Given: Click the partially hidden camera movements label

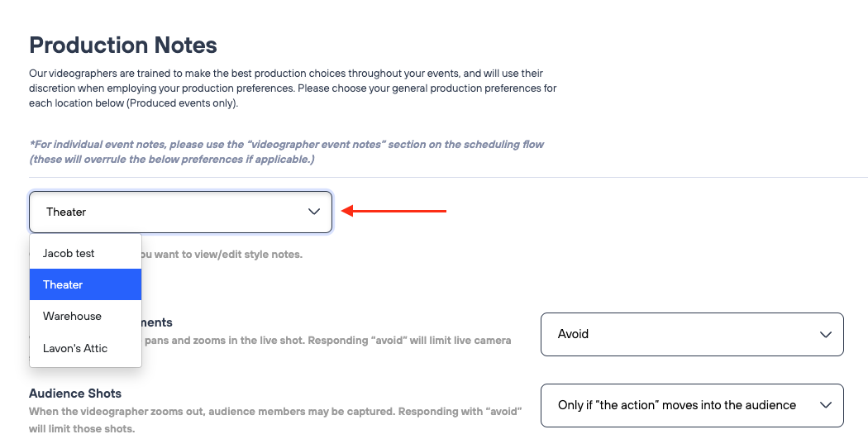Looking at the screenshot, I should pyautogui.click(x=157, y=322).
